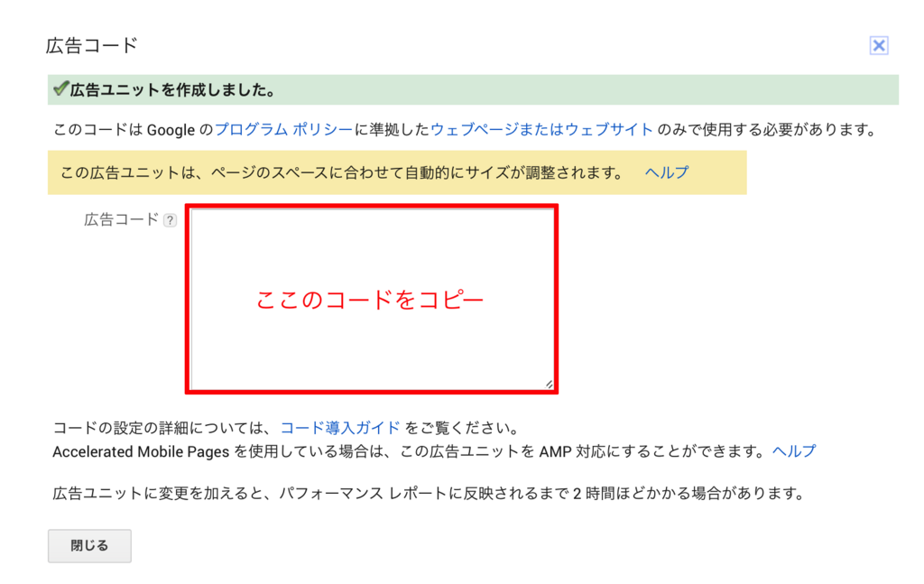924x584 pixels.
Task: Open the ウェブページまたはウェブサイト link
Action: tap(541, 129)
